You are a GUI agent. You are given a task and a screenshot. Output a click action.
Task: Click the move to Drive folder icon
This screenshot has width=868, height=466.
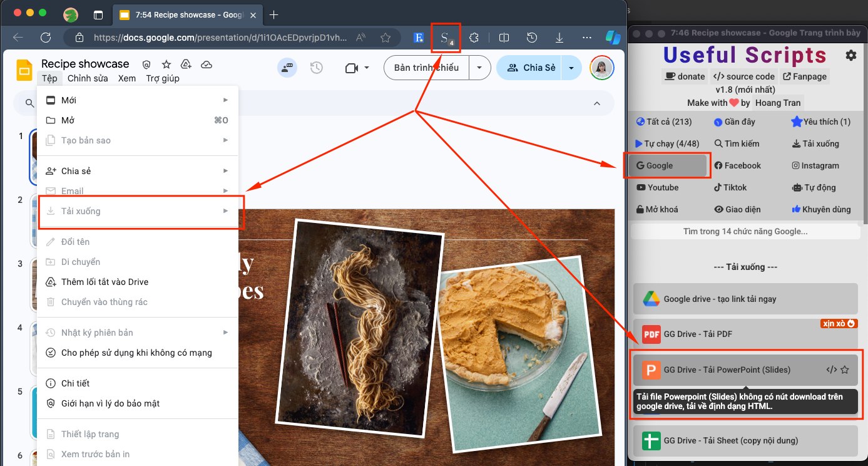coord(185,64)
